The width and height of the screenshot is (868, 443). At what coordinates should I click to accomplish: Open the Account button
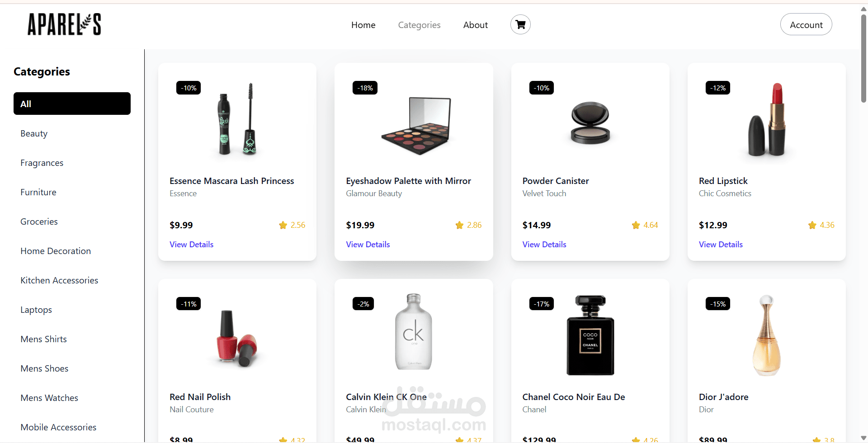(806, 25)
